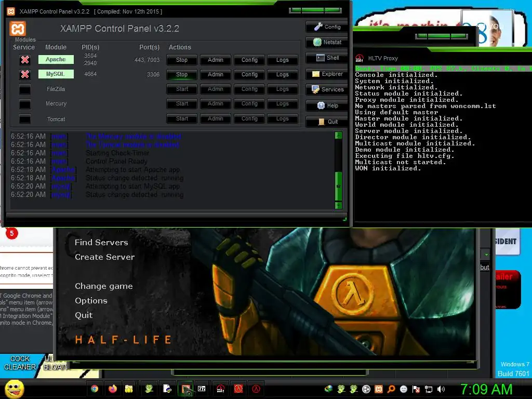Start the Tomcat module
The image size is (532, 399).
coord(181,118)
